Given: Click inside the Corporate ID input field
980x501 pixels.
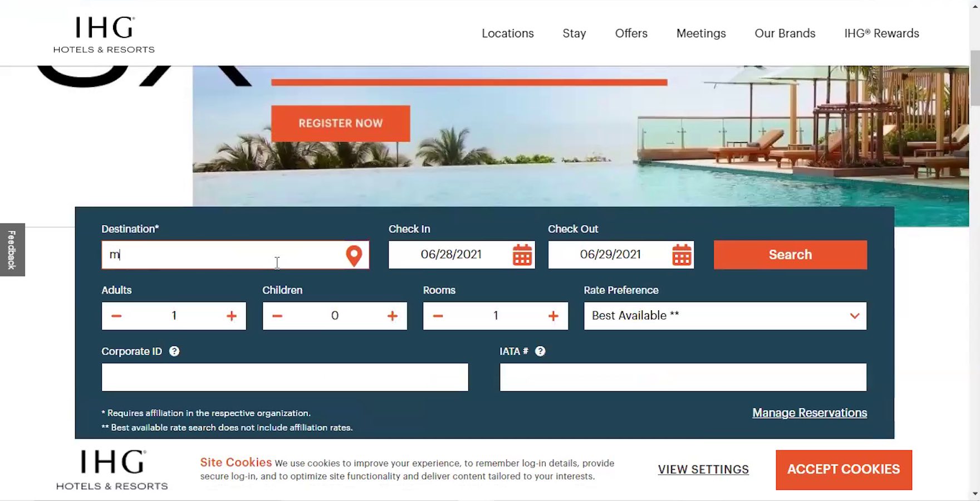Looking at the screenshot, I should [x=285, y=377].
